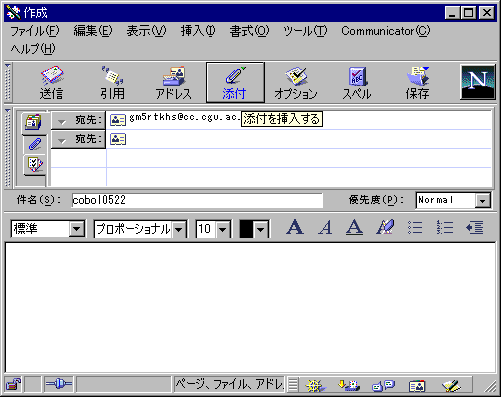Insert a numbered list
The image size is (501, 397).
[x=445, y=228]
